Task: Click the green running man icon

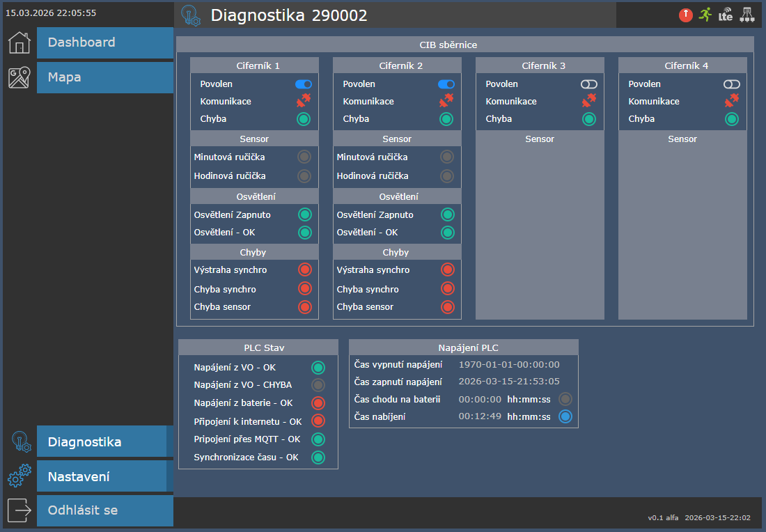Action: tap(705, 15)
